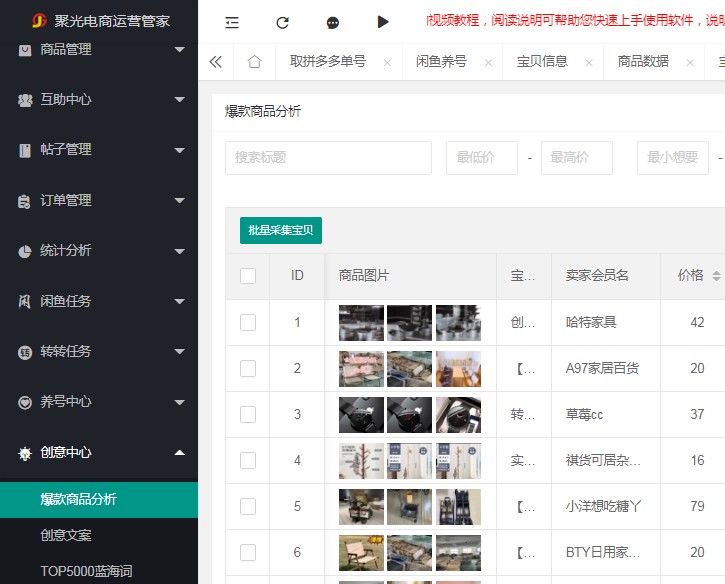This screenshot has height=584, width=725.
Task: Close the 宝贝信息 tab
Action: pos(589,63)
